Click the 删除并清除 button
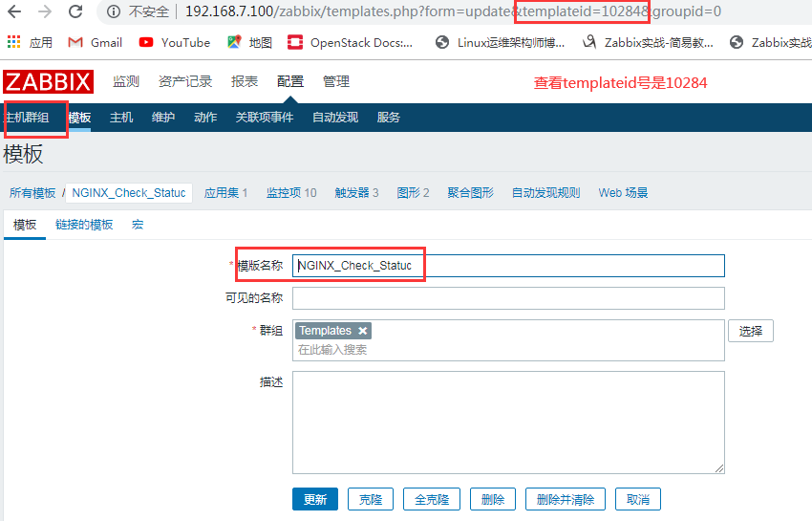Image resolution: width=812 pixels, height=521 pixels. click(x=565, y=499)
